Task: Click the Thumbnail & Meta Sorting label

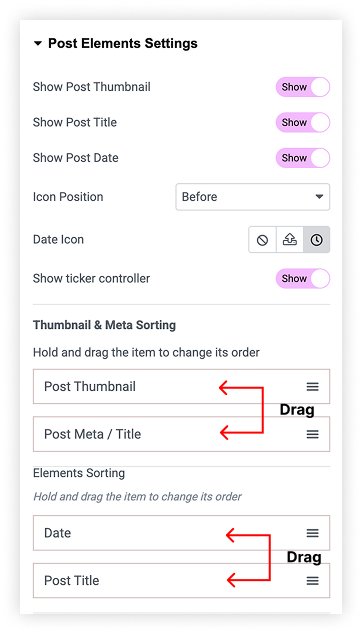Action: 104,325
